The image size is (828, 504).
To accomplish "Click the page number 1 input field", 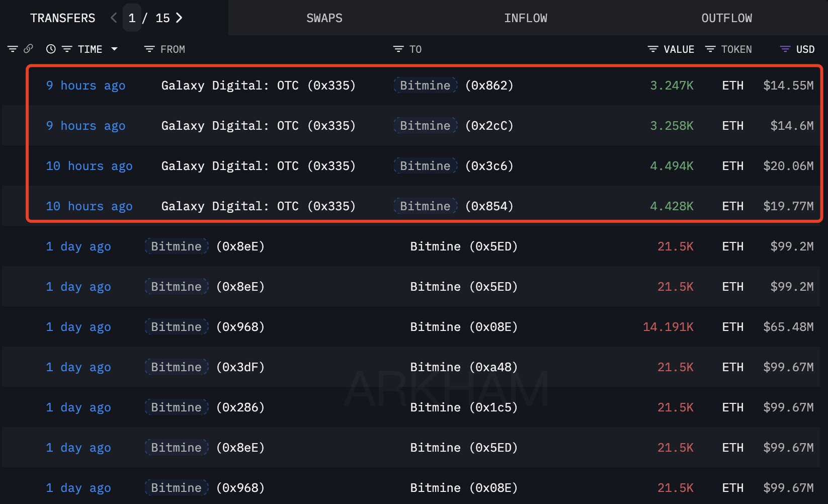I will point(132,18).
